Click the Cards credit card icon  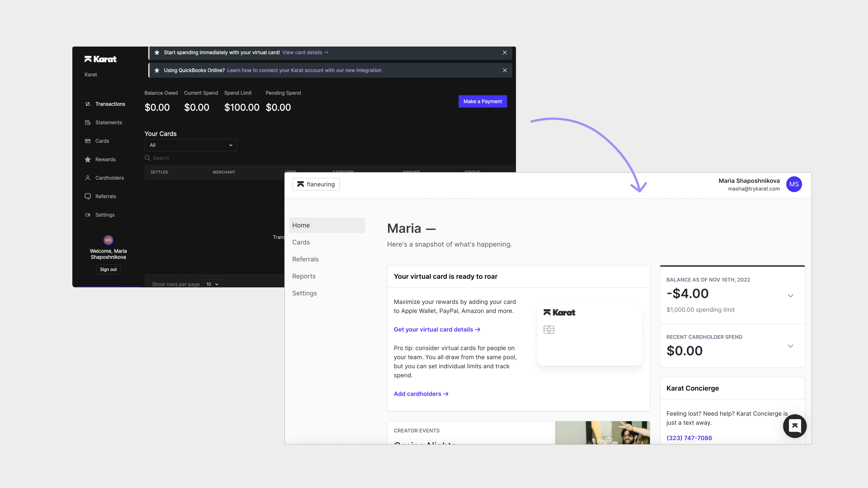coord(88,141)
